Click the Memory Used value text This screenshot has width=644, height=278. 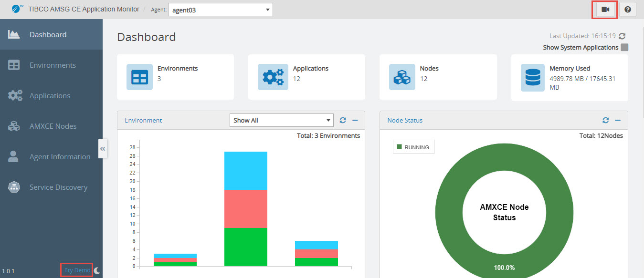click(x=582, y=83)
